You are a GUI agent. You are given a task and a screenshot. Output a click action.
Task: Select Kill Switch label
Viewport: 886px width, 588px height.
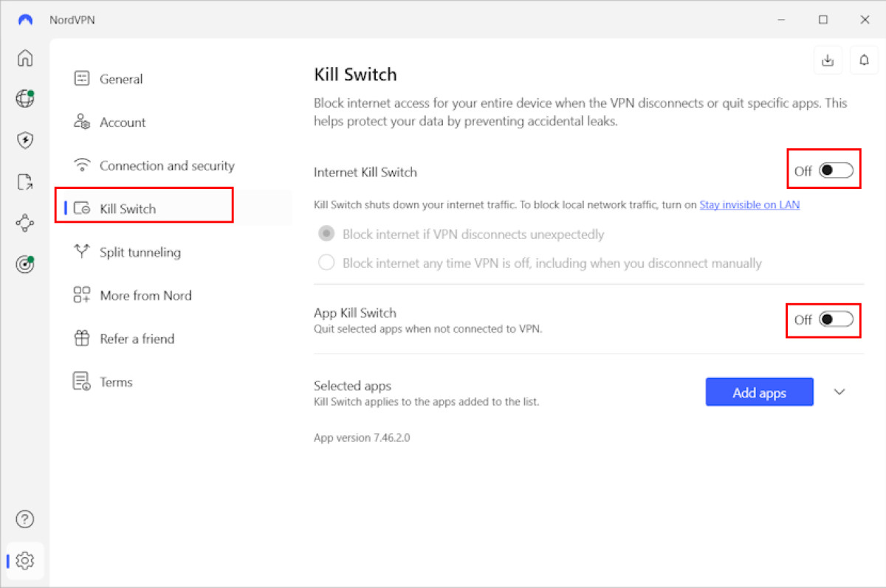pyautogui.click(x=128, y=209)
